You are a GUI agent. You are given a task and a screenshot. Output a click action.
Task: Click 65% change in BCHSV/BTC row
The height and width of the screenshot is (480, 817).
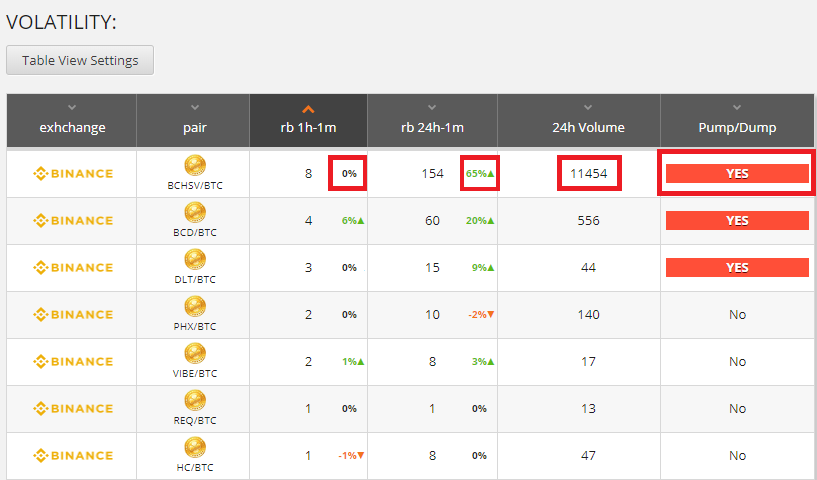480,174
